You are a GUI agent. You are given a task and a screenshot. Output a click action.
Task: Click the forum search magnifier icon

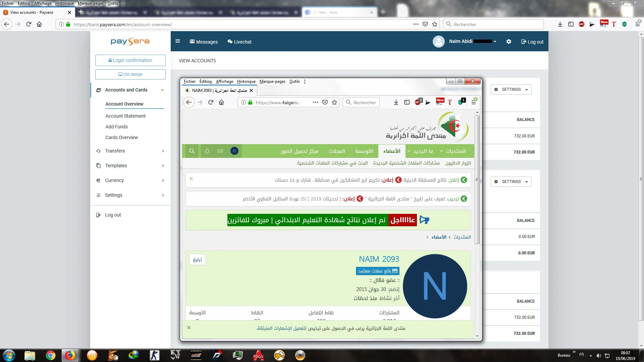192,151
